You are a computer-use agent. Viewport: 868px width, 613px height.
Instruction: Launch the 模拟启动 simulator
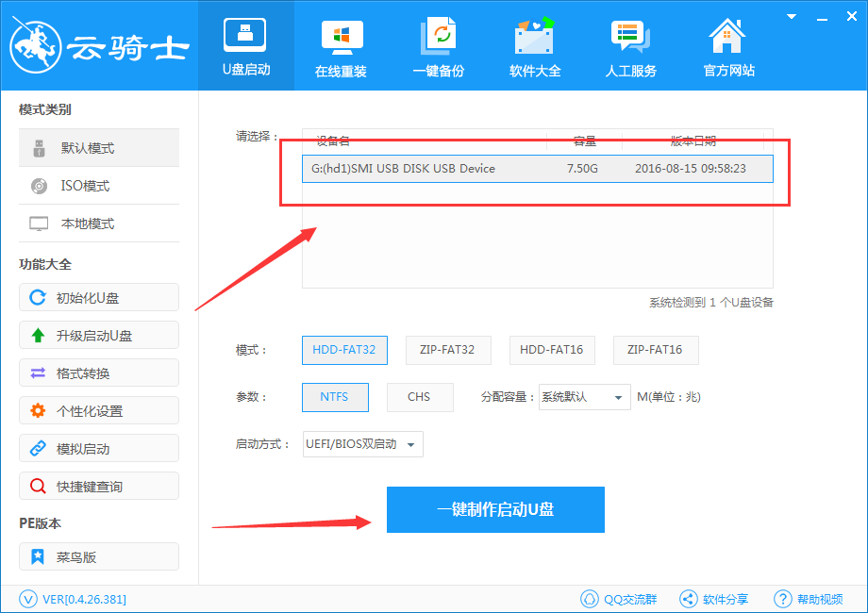click(x=98, y=448)
